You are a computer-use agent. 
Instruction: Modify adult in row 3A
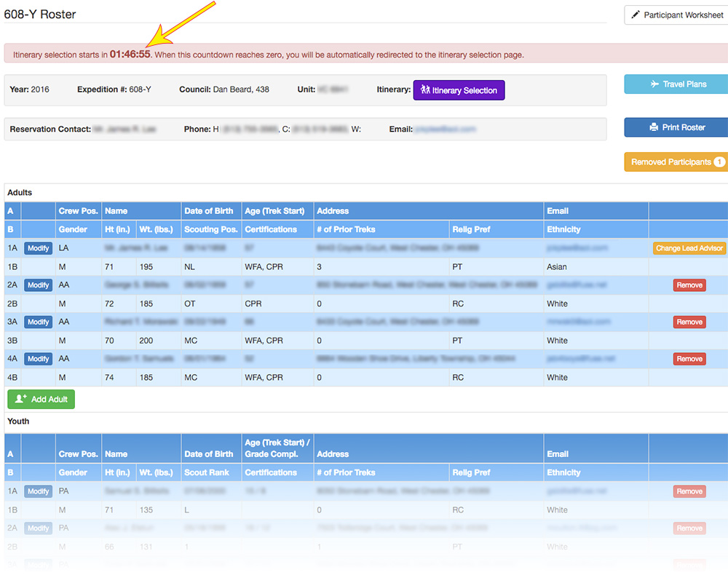pos(38,322)
